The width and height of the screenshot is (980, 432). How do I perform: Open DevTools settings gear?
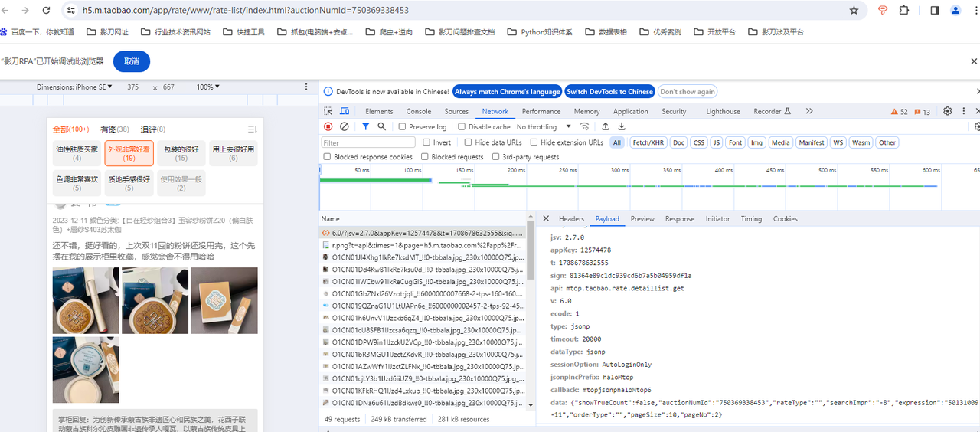click(x=947, y=111)
